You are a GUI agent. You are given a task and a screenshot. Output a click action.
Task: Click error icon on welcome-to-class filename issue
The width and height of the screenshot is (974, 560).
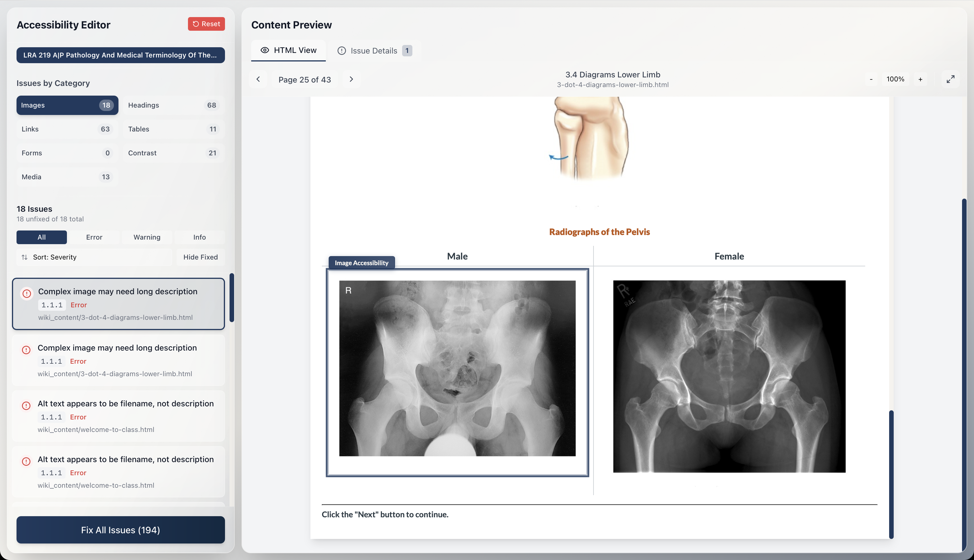26,406
